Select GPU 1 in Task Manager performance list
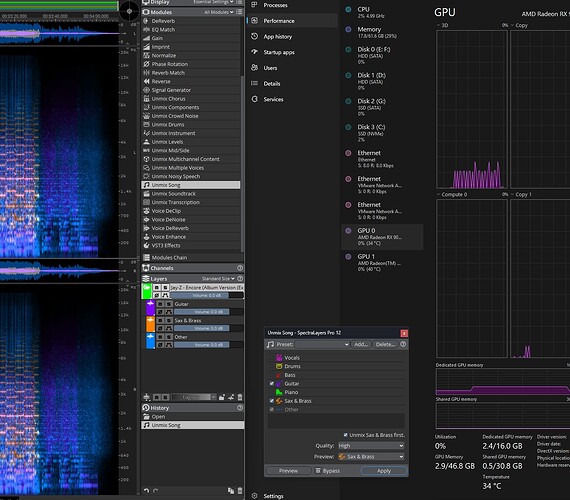 382,262
